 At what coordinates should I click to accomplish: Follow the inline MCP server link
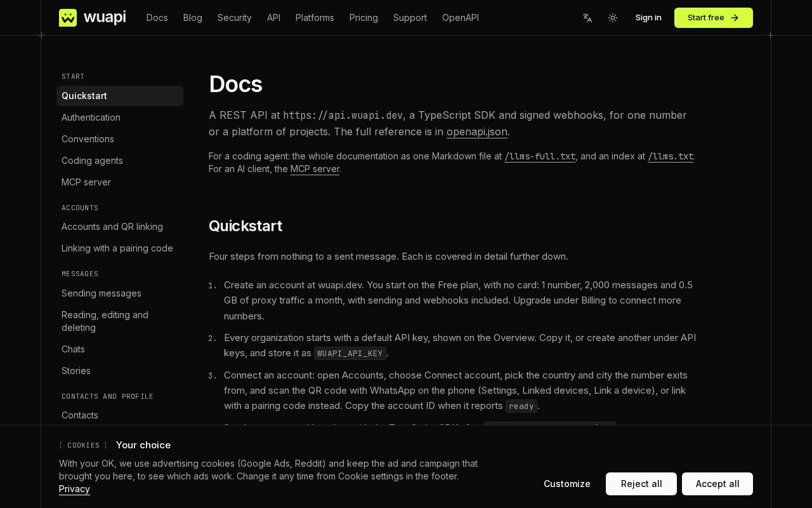(x=315, y=169)
